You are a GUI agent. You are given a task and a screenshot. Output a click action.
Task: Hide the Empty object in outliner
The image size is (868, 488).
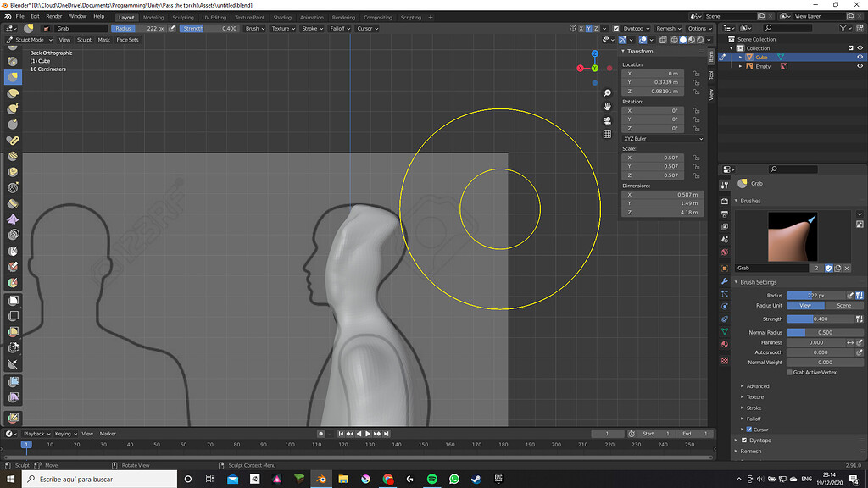coord(860,66)
